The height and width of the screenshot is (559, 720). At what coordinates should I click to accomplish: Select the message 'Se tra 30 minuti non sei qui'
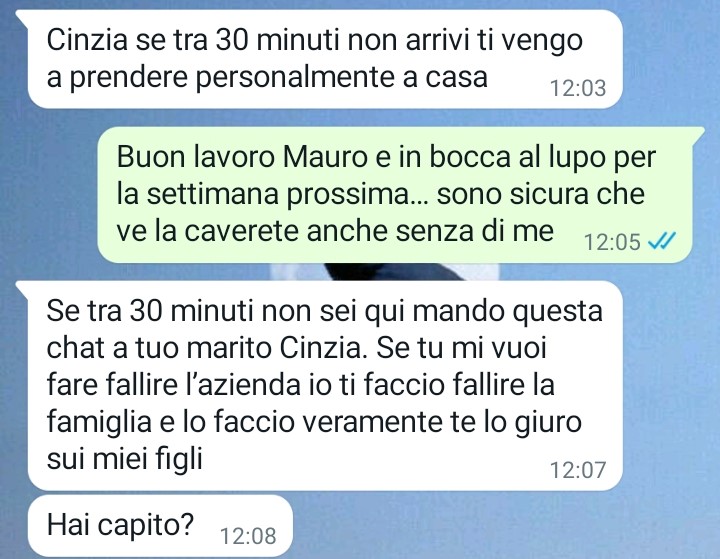point(325,386)
